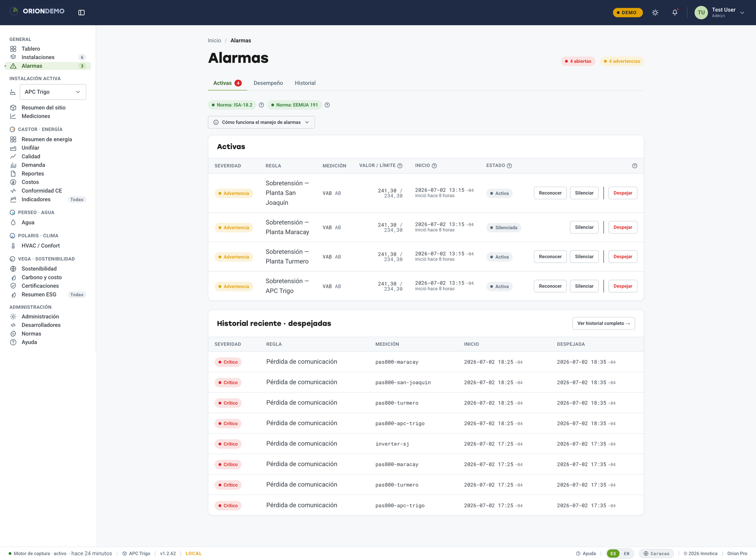Click the 4 abiertas badge

click(578, 61)
